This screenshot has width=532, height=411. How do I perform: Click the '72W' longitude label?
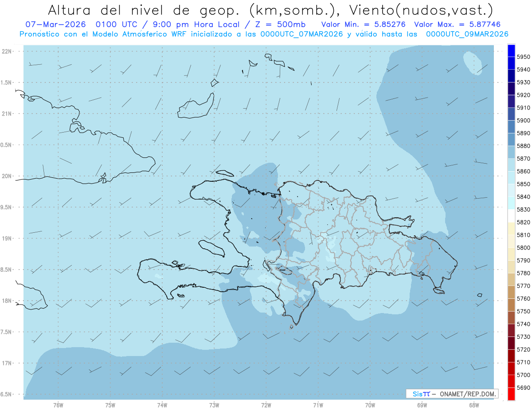click(266, 406)
